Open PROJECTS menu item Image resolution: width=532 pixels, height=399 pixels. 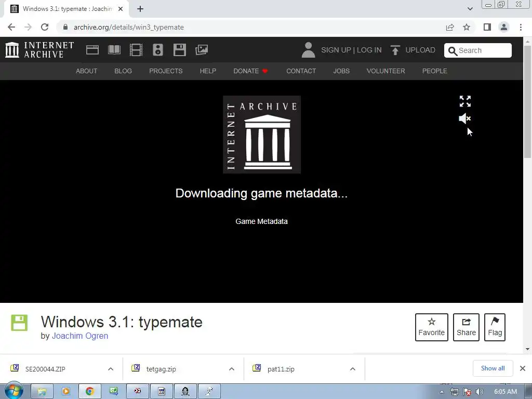(166, 71)
